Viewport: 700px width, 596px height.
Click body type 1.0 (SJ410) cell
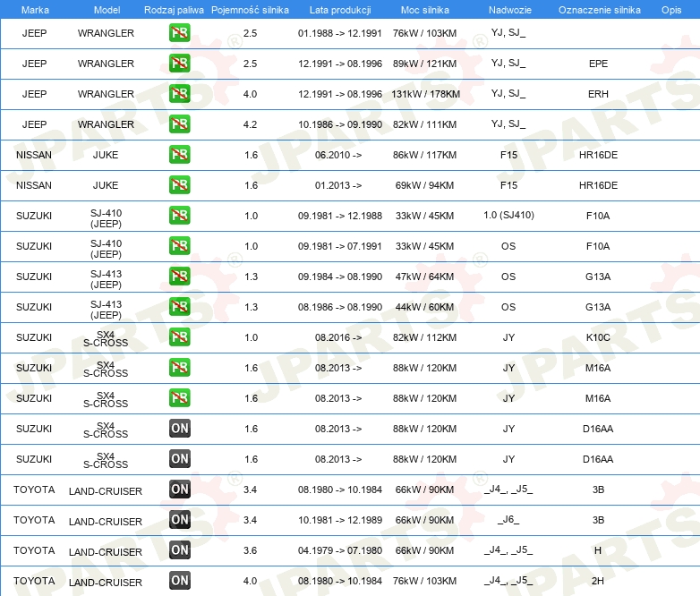click(509, 215)
